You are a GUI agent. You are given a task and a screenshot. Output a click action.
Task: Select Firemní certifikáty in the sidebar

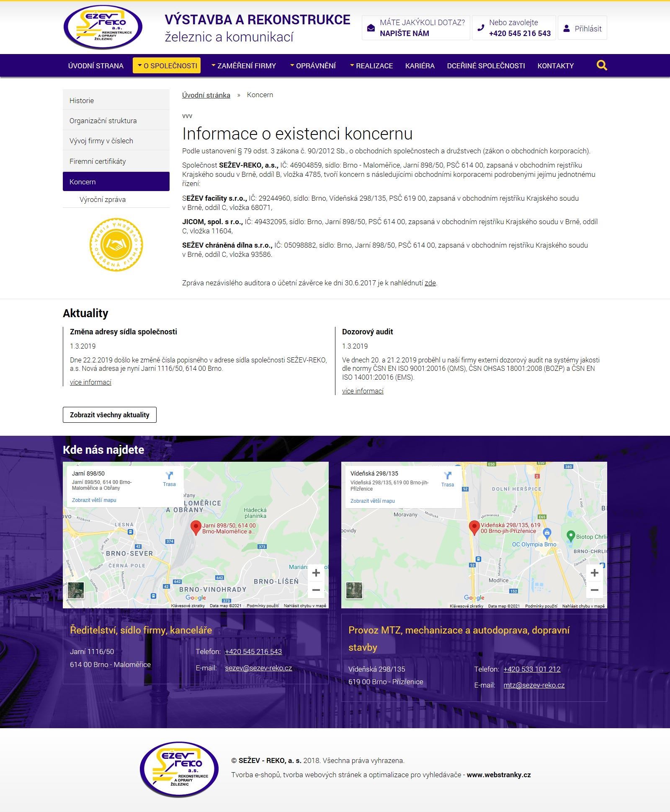tap(116, 161)
